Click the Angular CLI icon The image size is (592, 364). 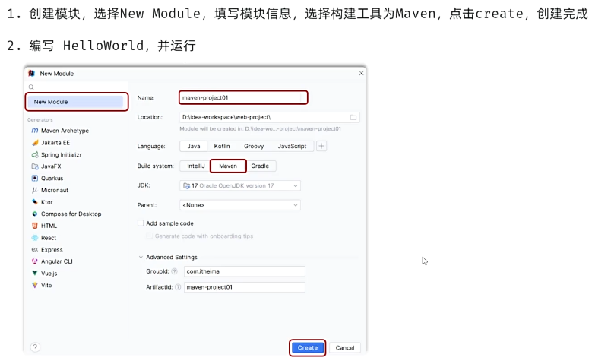point(35,261)
